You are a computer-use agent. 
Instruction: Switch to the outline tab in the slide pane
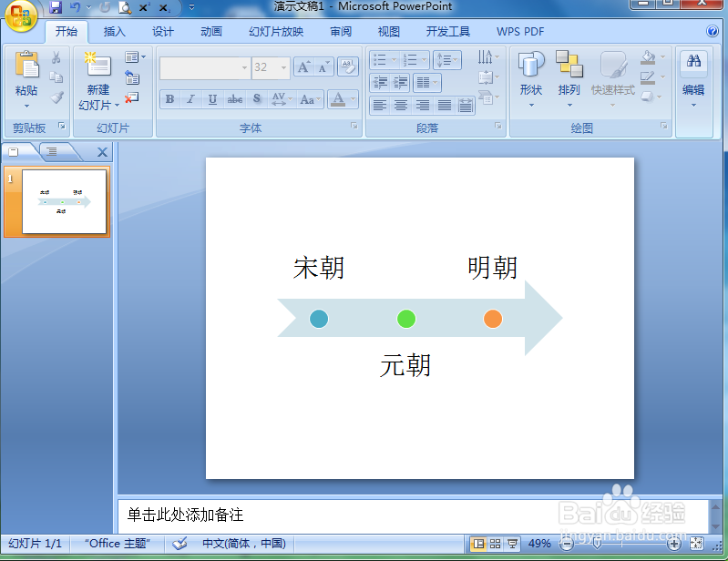point(52,152)
